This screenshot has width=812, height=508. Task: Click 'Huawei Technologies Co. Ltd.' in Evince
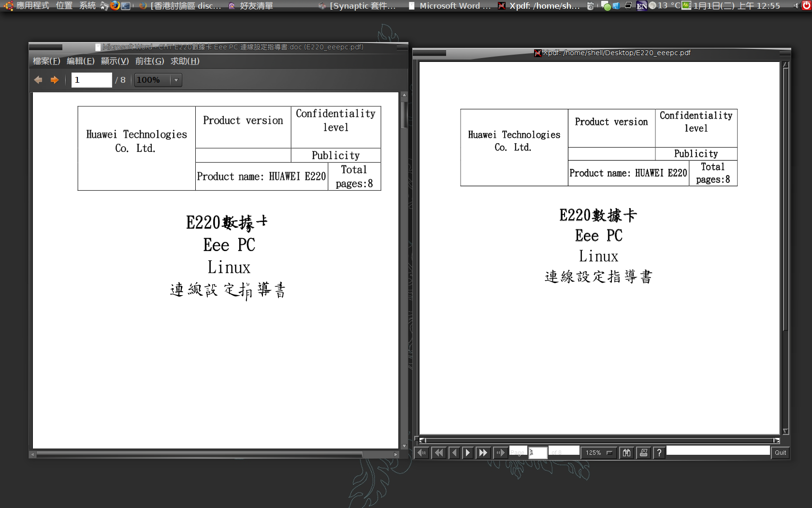136,141
